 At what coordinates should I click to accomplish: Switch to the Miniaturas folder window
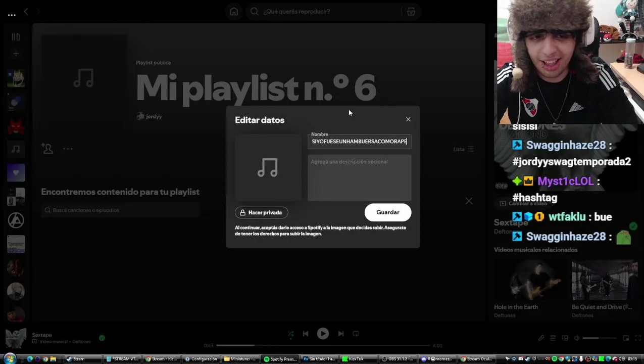point(240,359)
